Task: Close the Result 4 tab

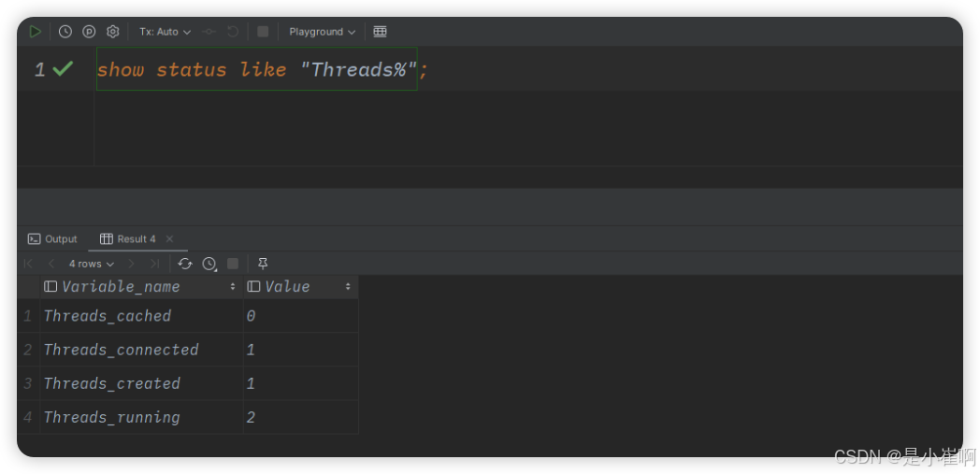Action: pos(169,238)
